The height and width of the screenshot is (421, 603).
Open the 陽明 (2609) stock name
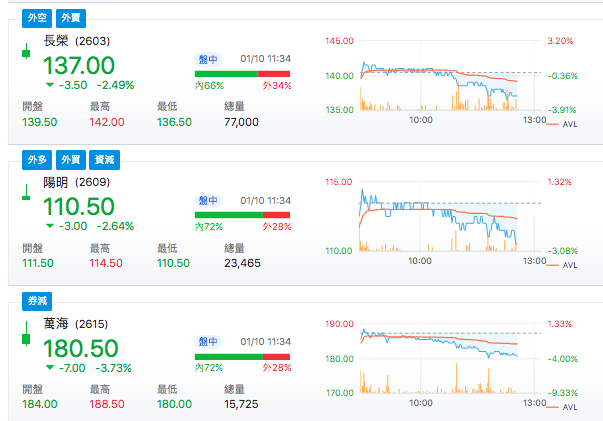point(77,182)
